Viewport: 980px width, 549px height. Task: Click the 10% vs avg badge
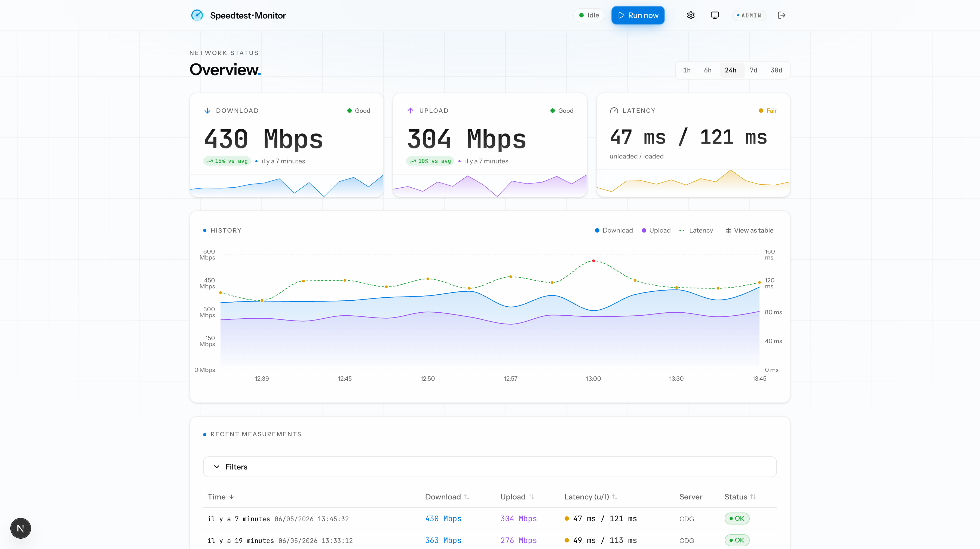430,161
